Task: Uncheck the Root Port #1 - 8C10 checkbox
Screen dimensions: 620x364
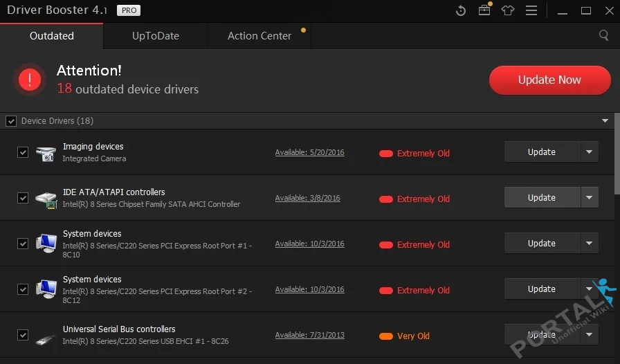Action: (x=23, y=244)
